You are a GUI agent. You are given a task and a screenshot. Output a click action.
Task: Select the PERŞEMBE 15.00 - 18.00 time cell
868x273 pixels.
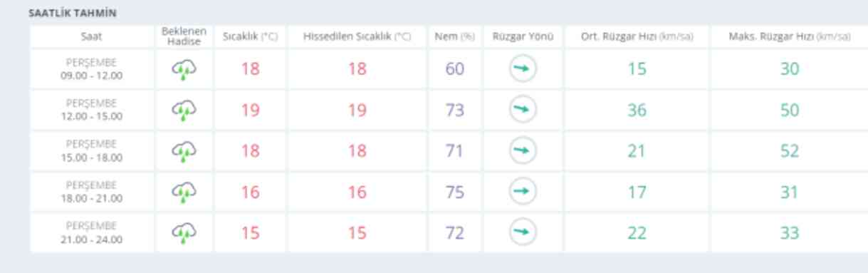(x=91, y=151)
